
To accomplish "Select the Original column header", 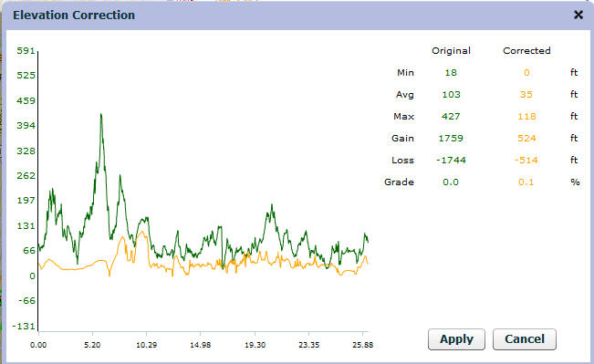I will pos(451,51).
